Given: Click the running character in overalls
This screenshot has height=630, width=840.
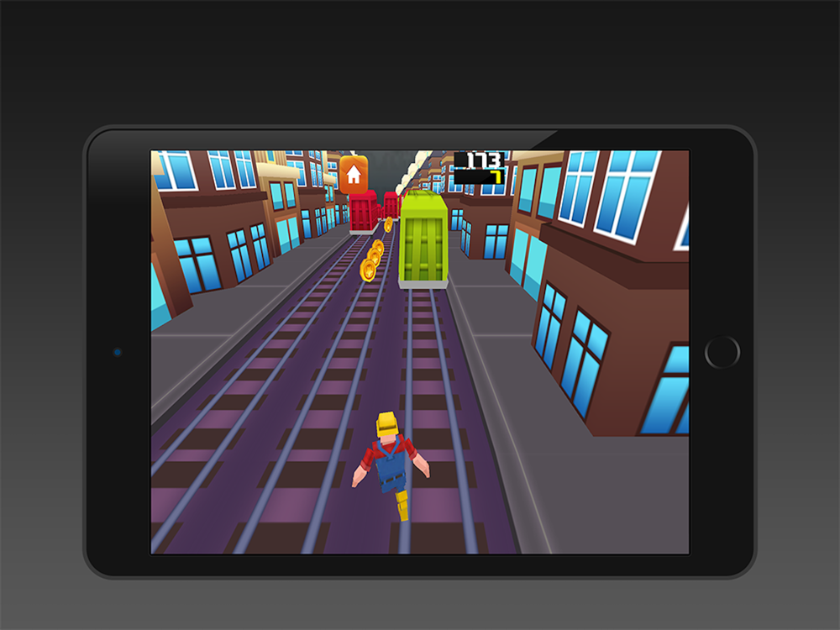Looking at the screenshot, I should [391, 465].
